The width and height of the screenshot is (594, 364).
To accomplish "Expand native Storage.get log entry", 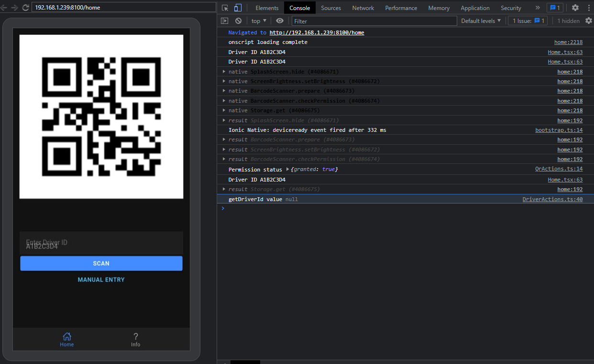I will (224, 110).
